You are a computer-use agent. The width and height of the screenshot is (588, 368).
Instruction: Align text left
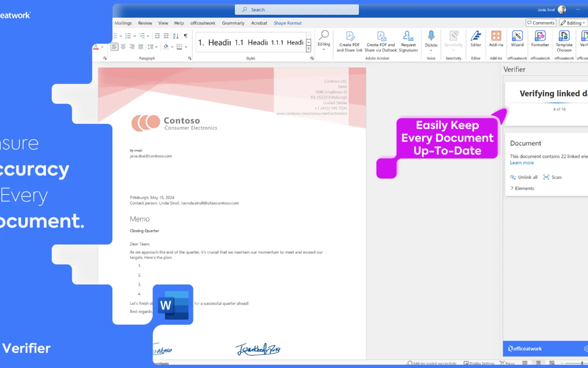(114, 47)
